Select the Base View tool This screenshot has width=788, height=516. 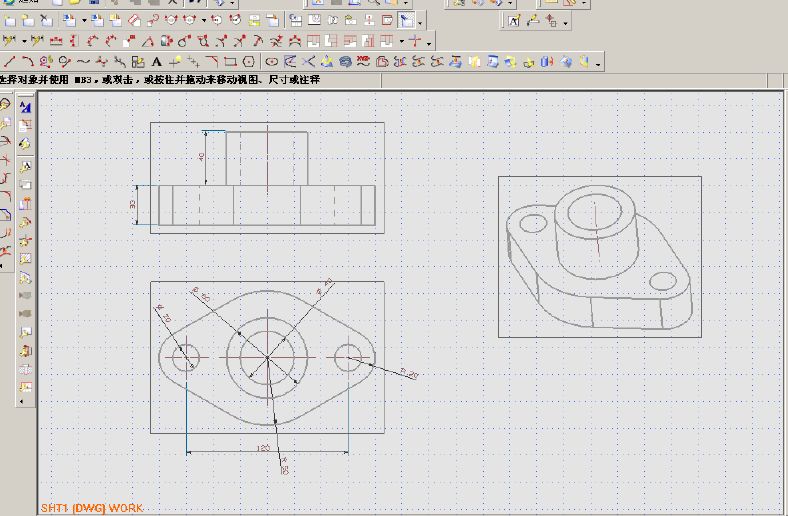pos(69,21)
